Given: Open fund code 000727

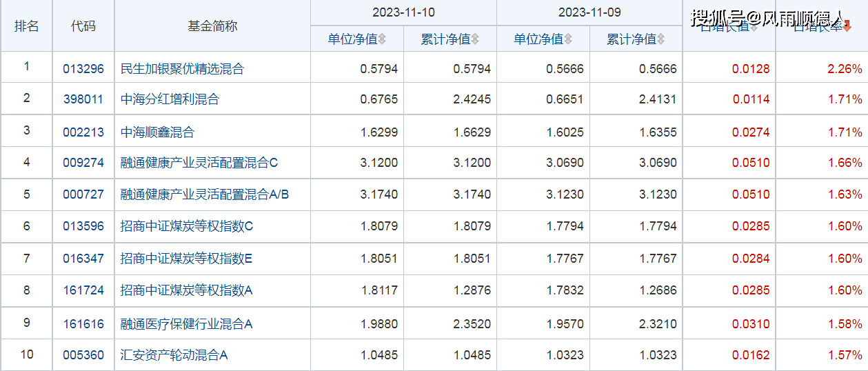Looking at the screenshot, I should [x=83, y=194].
